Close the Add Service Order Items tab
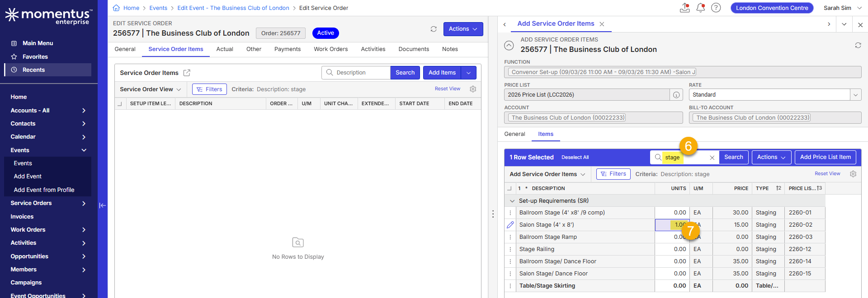This screenshot has width=868, height=298. tap(602, 24)
